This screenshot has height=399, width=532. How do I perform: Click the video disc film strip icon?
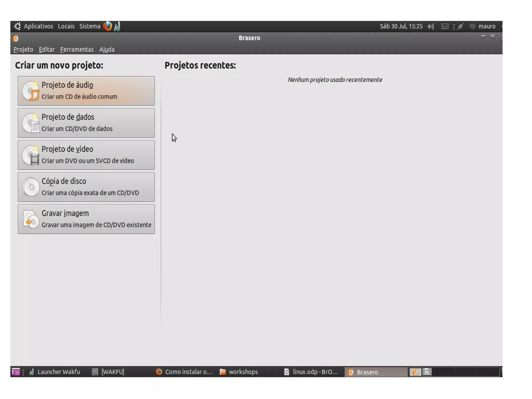pyautogui.click(x=31, y=155)
